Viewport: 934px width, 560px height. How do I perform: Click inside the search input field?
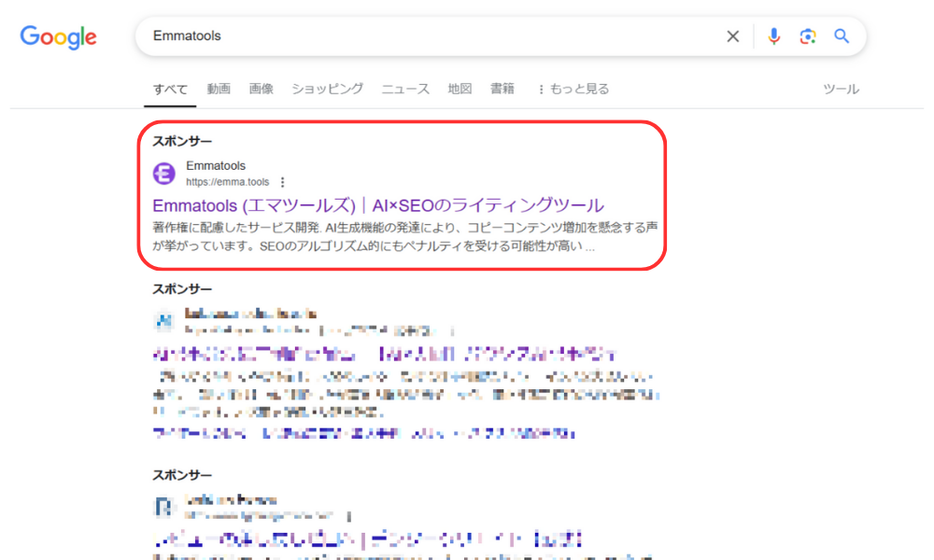tap(374, 35)
